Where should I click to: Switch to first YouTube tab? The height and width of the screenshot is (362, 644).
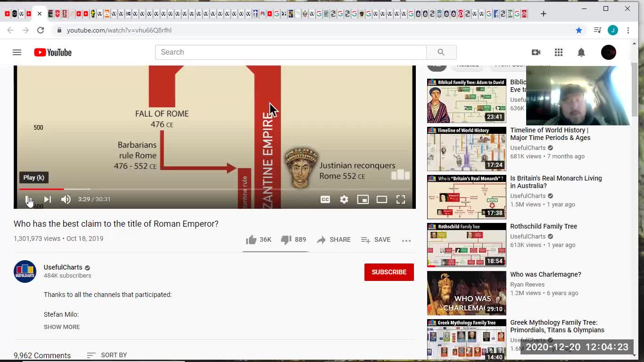click(x=7, y=14)
